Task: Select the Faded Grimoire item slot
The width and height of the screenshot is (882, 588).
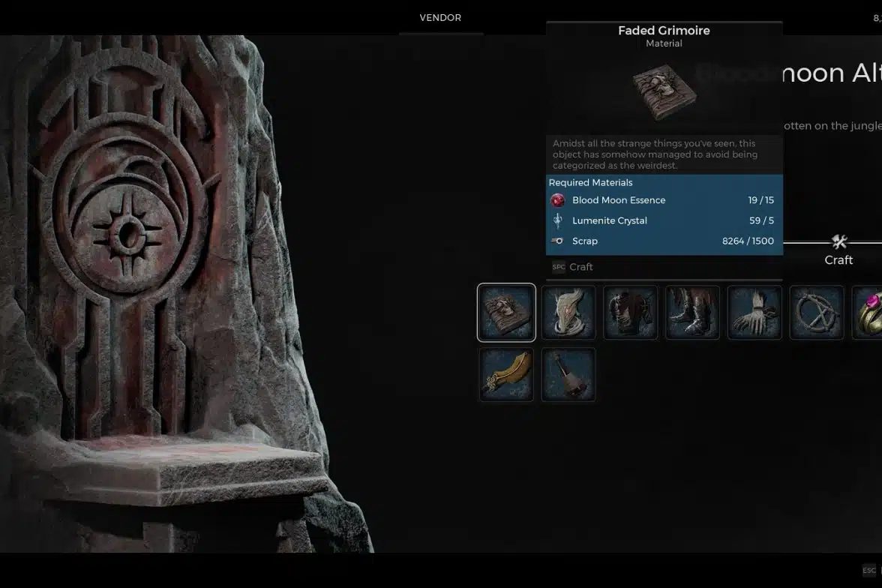Action: (506, 312)
